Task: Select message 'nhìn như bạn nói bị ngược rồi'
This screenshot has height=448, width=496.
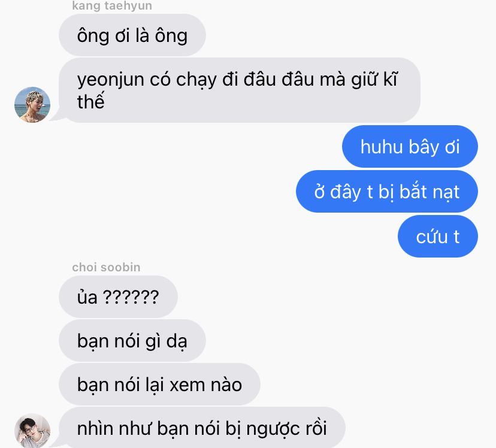Action: coord(202,428)
